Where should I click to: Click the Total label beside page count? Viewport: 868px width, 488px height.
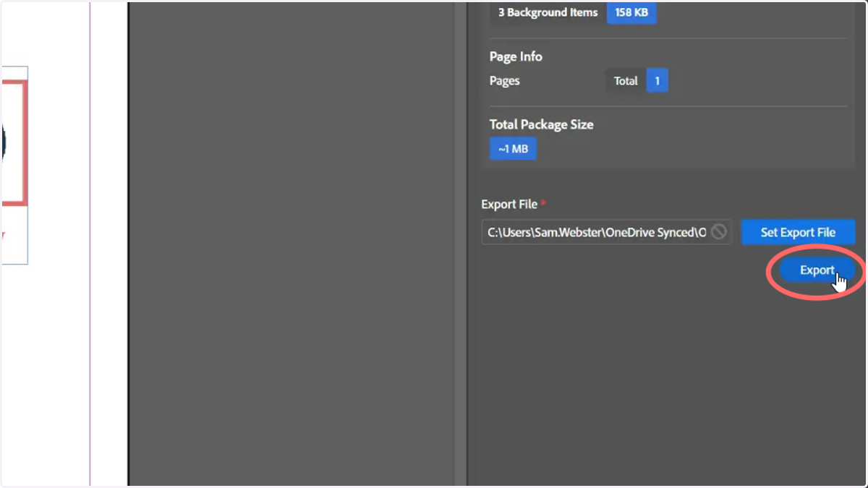(x=626, y=81)
